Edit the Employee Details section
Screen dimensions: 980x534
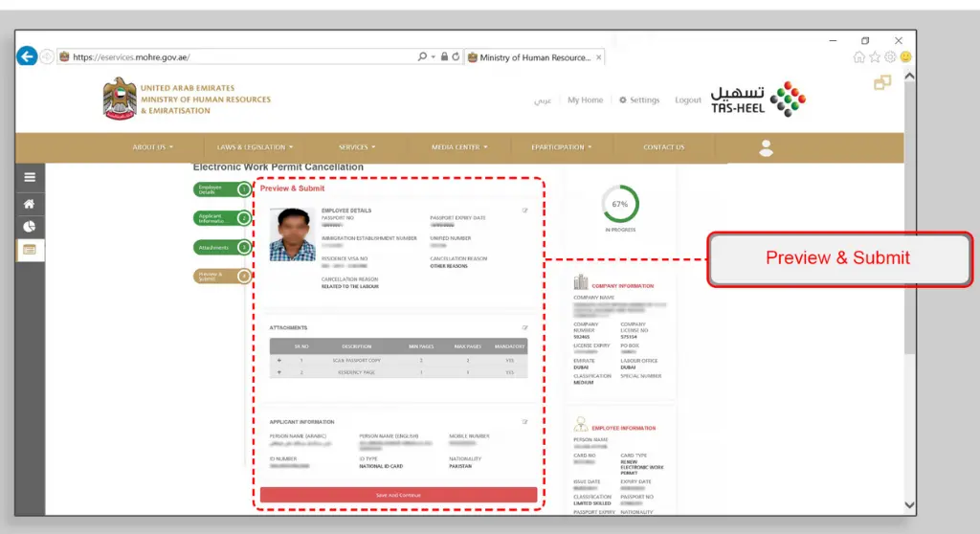click(525, 211)
